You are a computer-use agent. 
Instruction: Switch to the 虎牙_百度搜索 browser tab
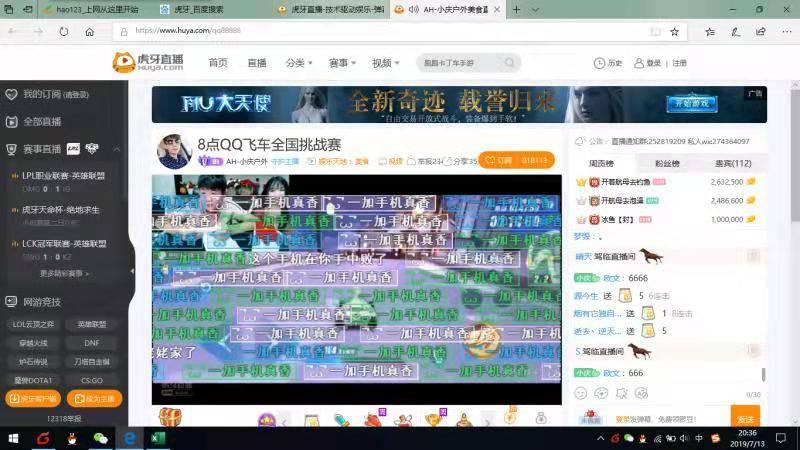point(198,9)
